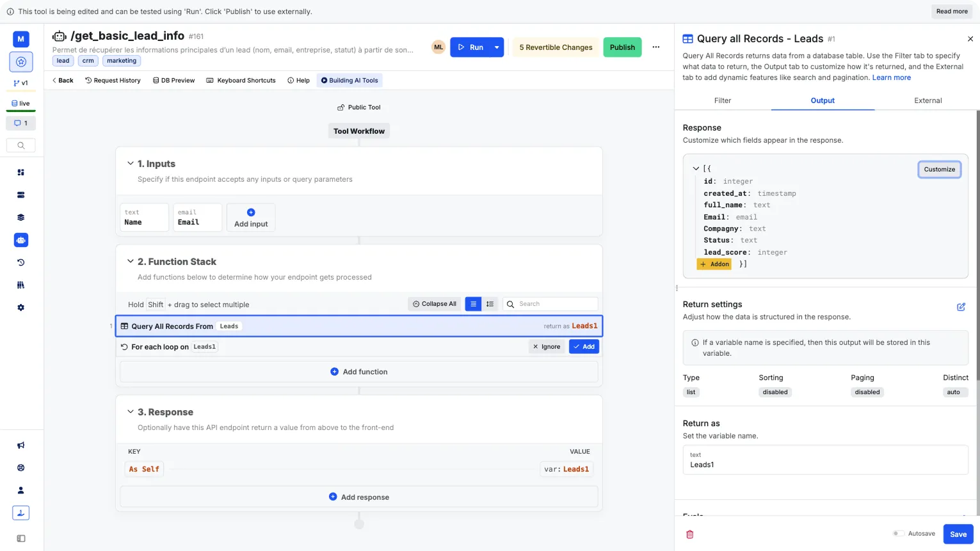Screen dimensions: 980x551
Task: Click the info icon in top banner
Action: (10, 12)
